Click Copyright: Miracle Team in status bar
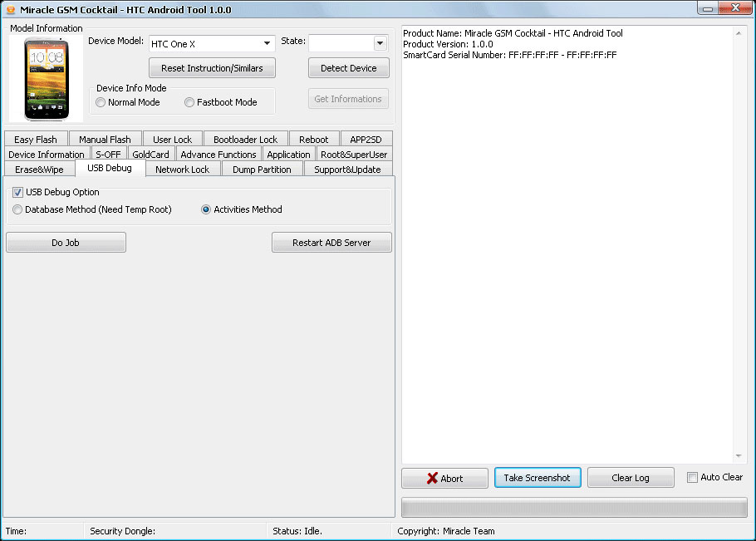The image size is (756, 541). [x=446, y=531]
